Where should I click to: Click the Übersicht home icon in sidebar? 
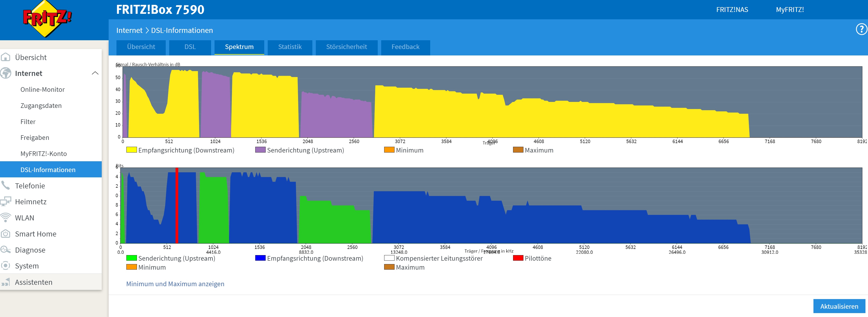coord(6,57)
